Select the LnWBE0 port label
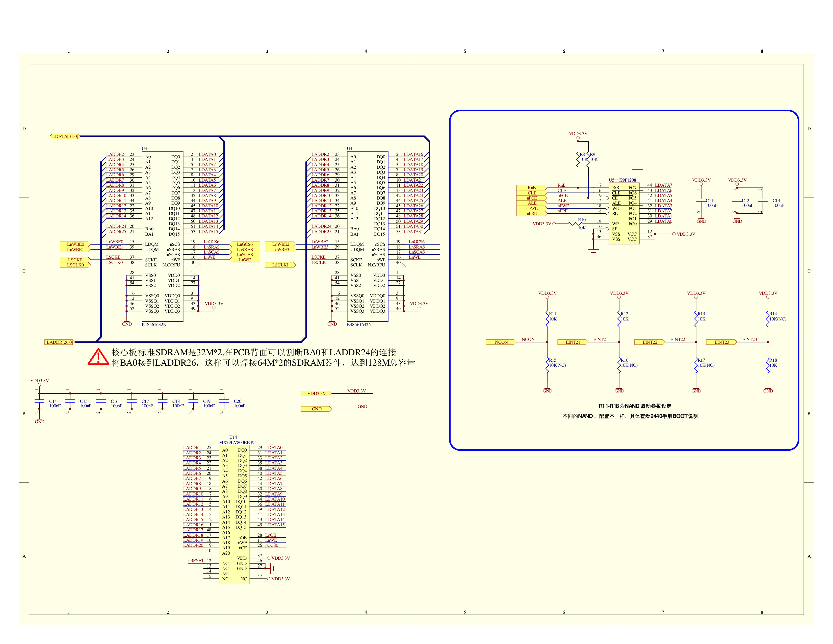 click(75, 244)
